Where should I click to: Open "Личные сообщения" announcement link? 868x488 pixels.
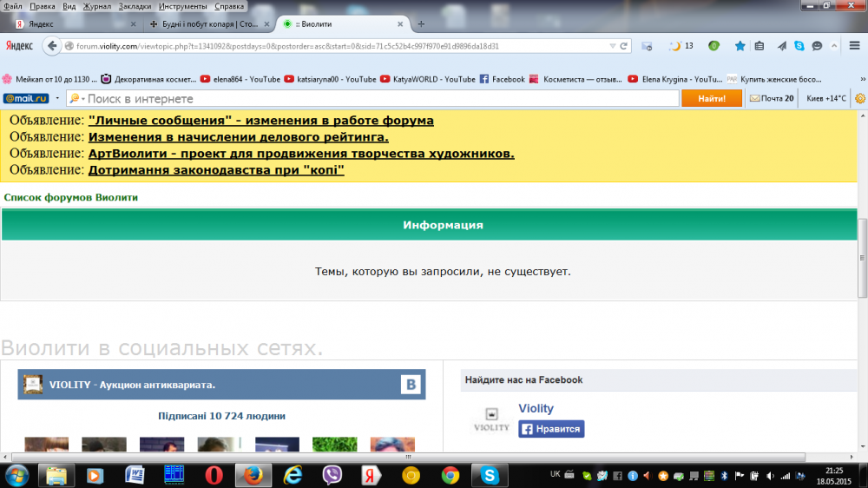(260, 120)
